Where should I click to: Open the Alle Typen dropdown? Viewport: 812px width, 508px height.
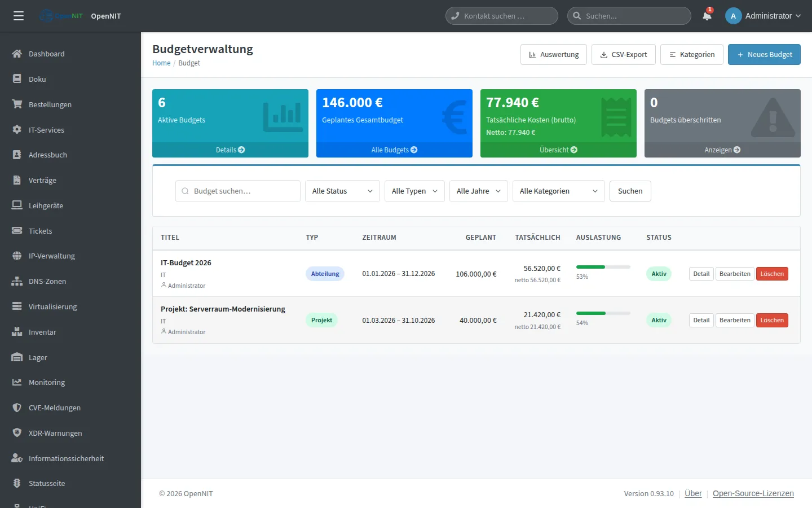pyautogui.click(x=414, y=191)
